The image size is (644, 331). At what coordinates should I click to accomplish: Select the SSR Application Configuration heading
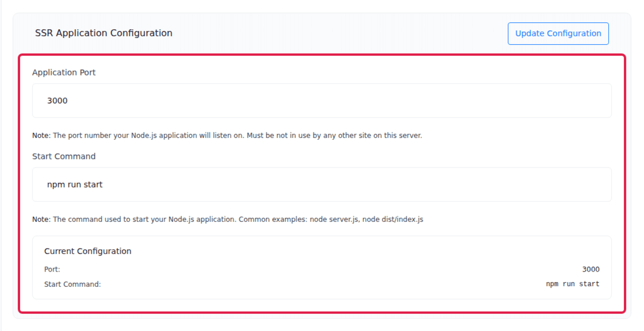(x=104, y=33)
